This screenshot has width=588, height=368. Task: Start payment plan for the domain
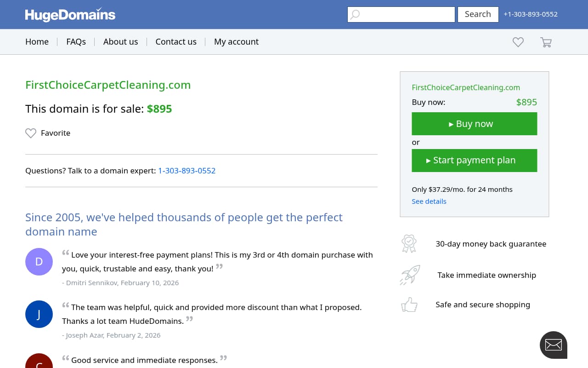(474, 160)
